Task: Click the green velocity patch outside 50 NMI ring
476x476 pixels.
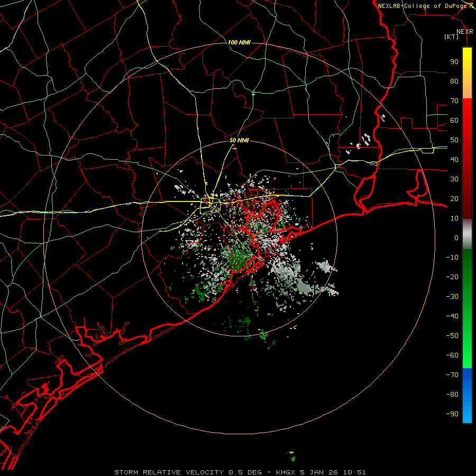Action: (x=263, y=335)
